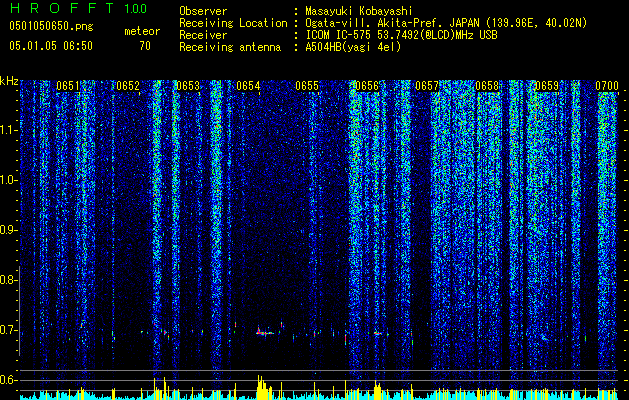Click the meteor count value 70

(145, 46)
